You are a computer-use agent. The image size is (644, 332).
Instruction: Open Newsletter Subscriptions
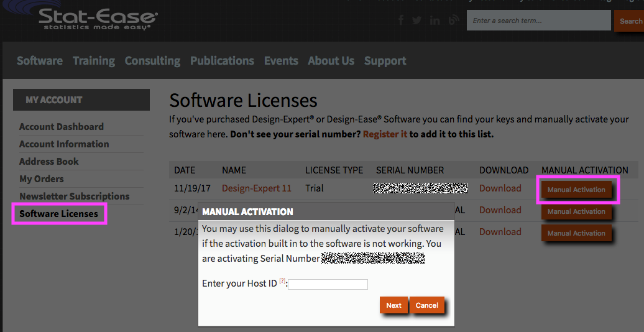click(x=75, y=196)
